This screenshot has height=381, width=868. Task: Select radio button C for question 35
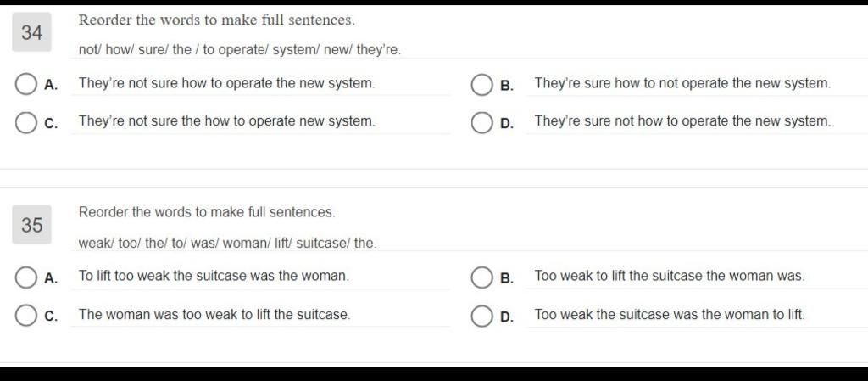point(25,315)
